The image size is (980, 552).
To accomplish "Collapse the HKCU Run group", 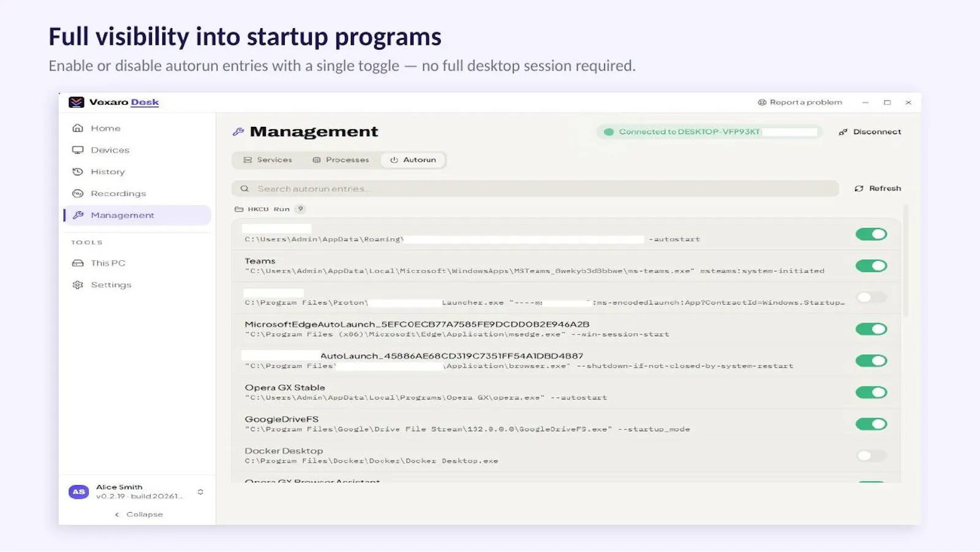I will tap(268, 209).
